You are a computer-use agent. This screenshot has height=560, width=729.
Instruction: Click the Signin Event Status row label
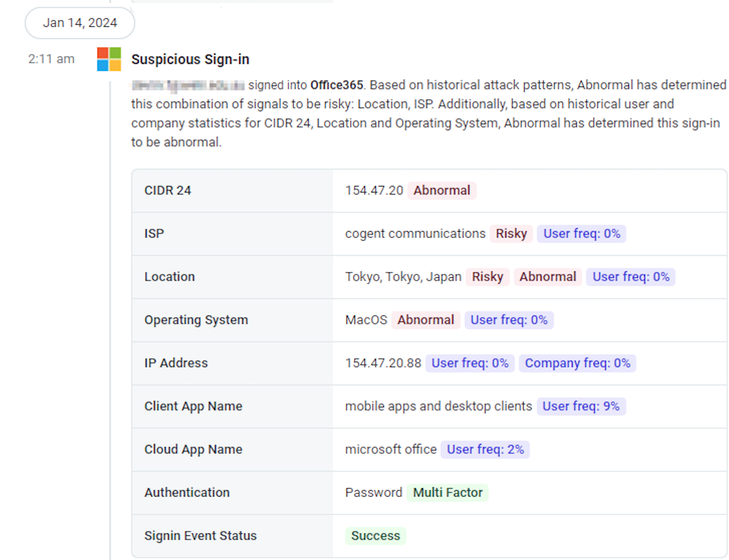pos(201,536)
